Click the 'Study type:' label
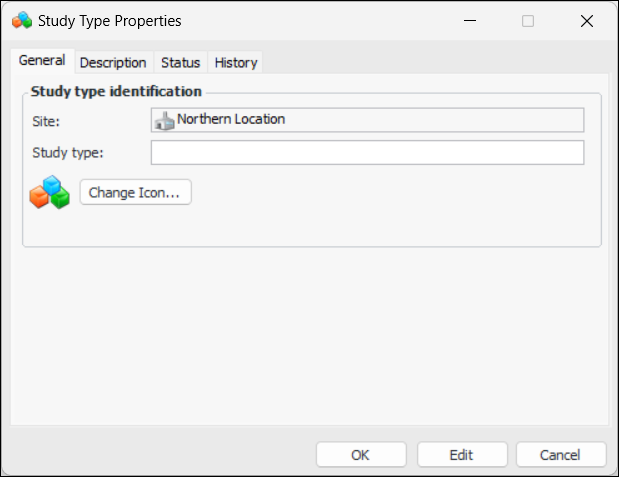This screenshot has height=477, width=619. [67, 153]
